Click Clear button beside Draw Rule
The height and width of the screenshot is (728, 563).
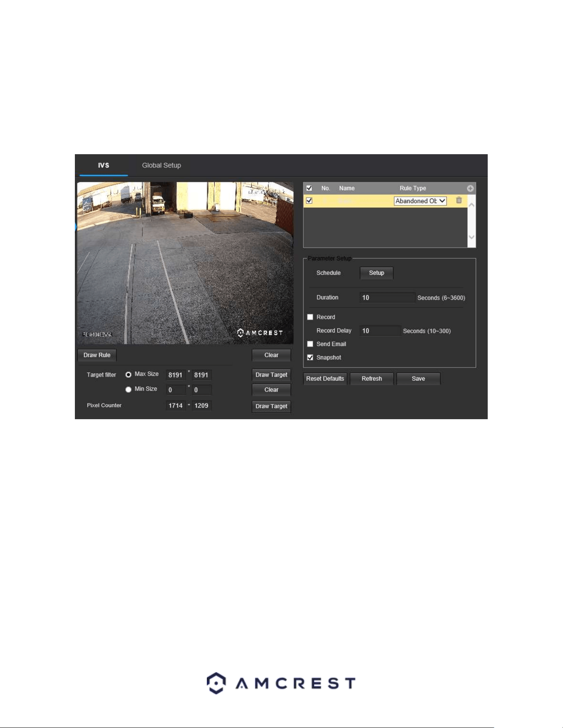coord(271,355)
